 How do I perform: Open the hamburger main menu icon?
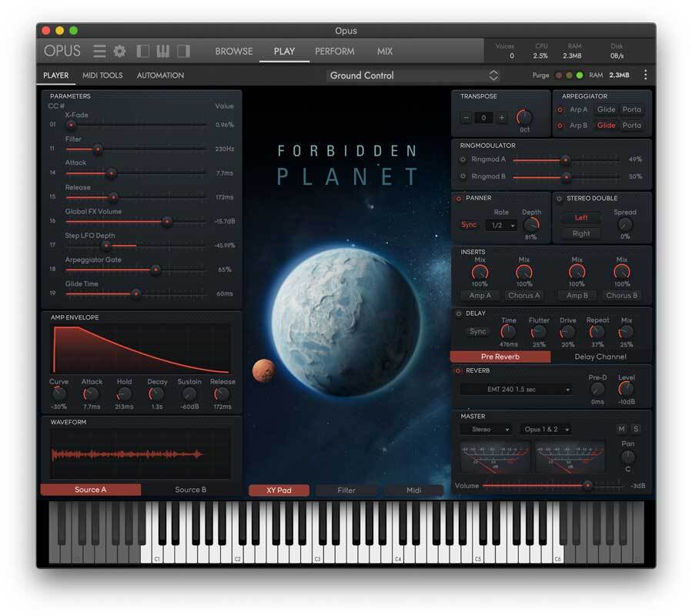99,52
